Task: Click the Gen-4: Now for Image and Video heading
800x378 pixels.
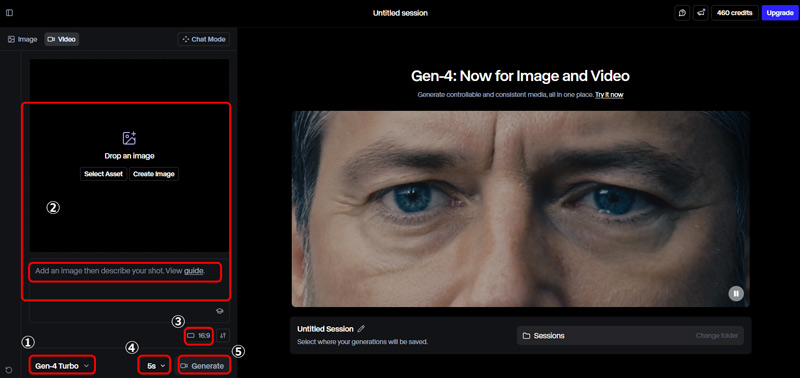Action: (x=520, y=76)
